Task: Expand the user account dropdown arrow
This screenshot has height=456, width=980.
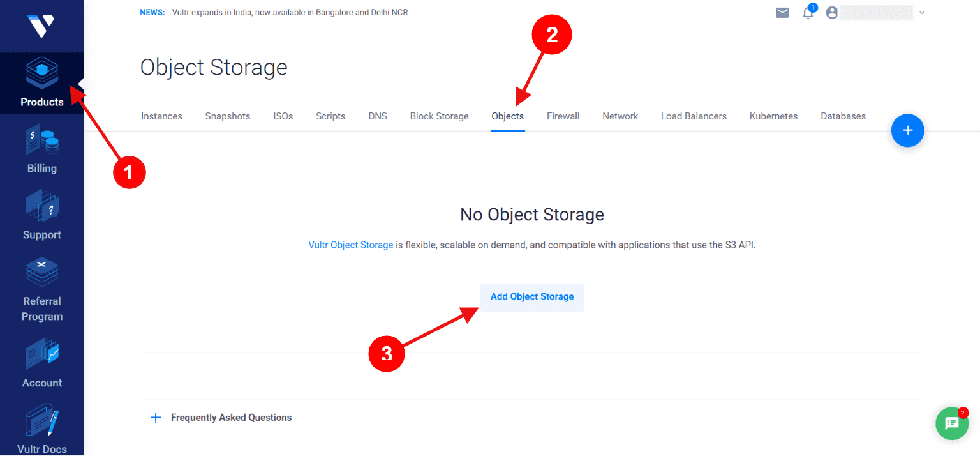Action: tap(922, 13)
